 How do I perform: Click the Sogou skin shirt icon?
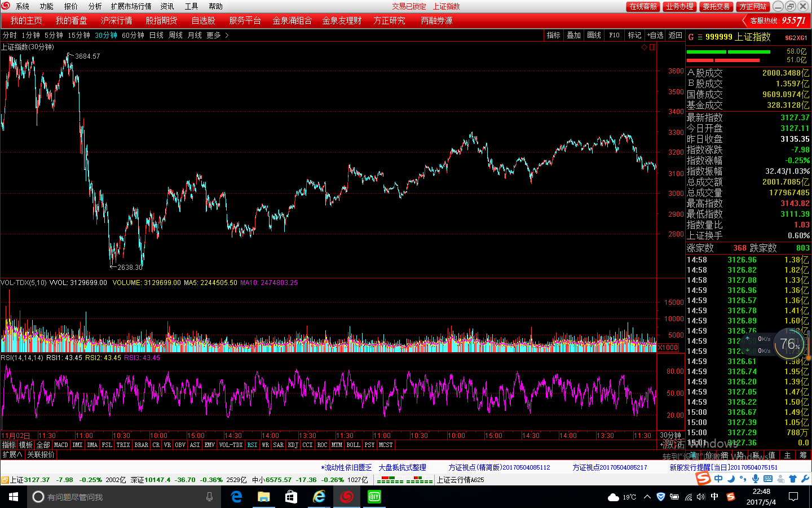[x=793, y=479]
